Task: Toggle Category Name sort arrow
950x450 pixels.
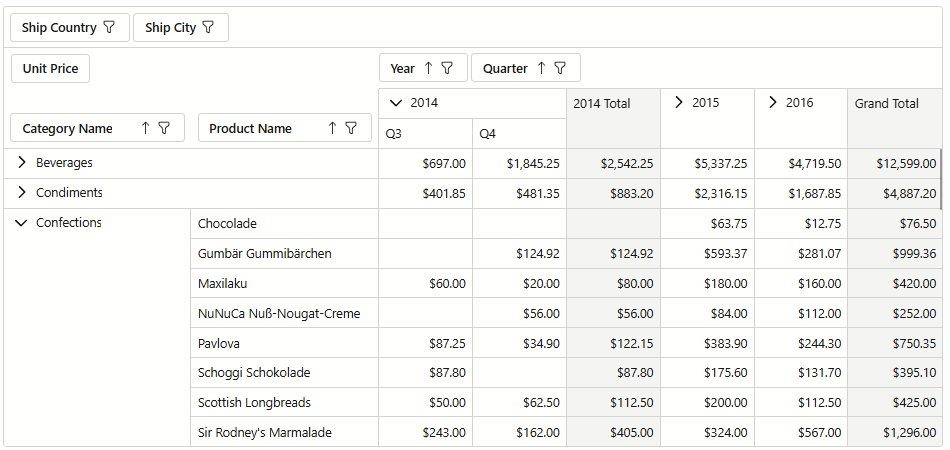Action: click(145, 128)
